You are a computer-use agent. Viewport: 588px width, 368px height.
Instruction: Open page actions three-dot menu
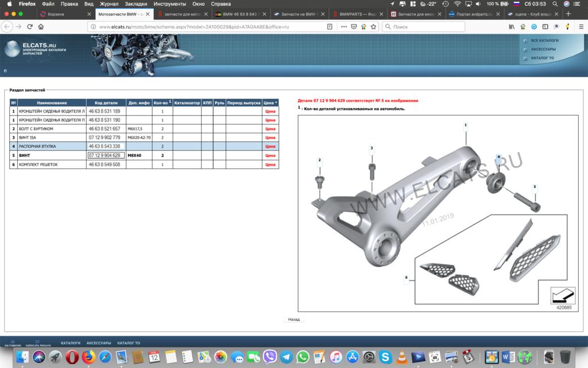344,26
